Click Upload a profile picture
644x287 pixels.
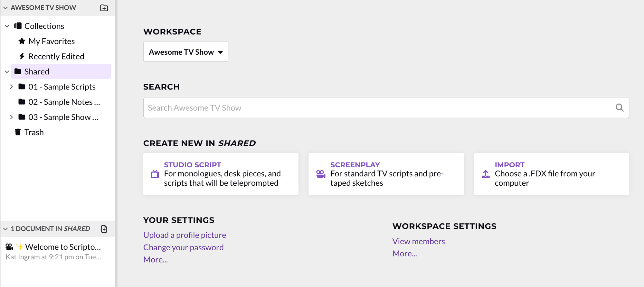[x=184, y=235]
